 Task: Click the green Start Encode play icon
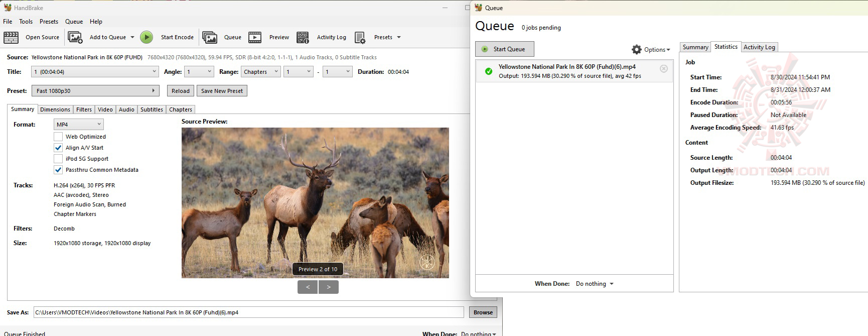point(147,37)
